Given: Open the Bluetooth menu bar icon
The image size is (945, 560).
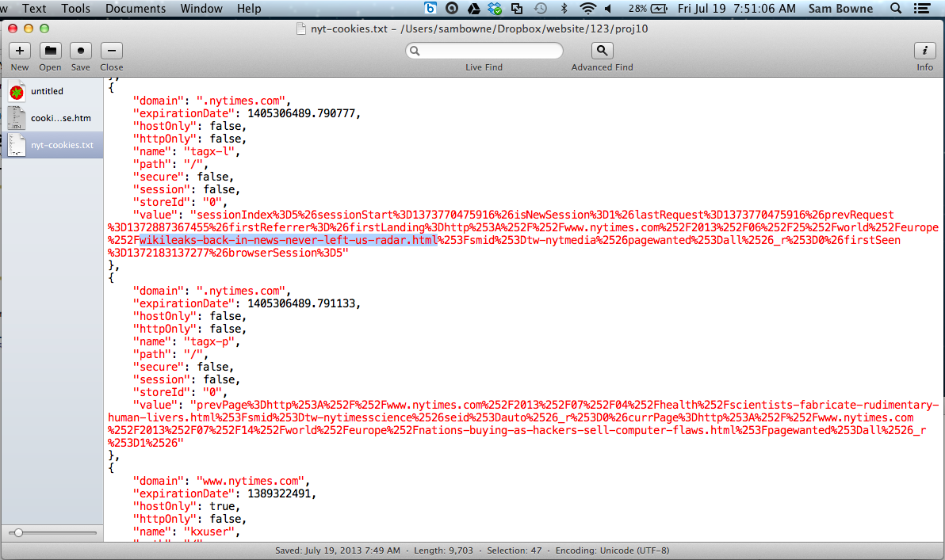Looking at the screenshot, I should [564, 9].
